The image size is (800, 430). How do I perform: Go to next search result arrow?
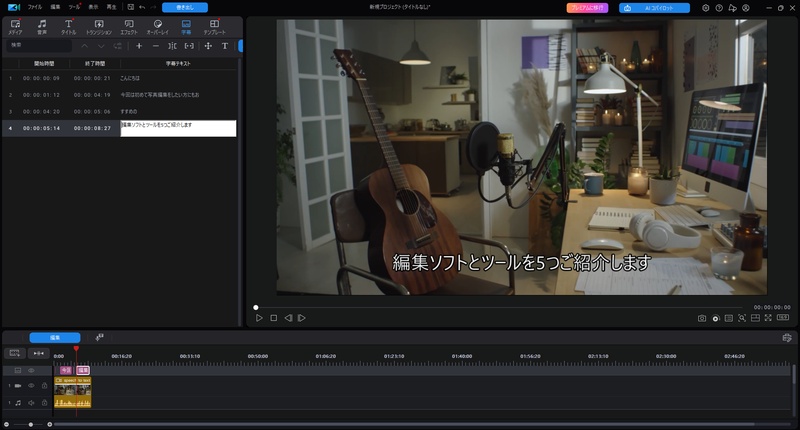pos(101,46)
